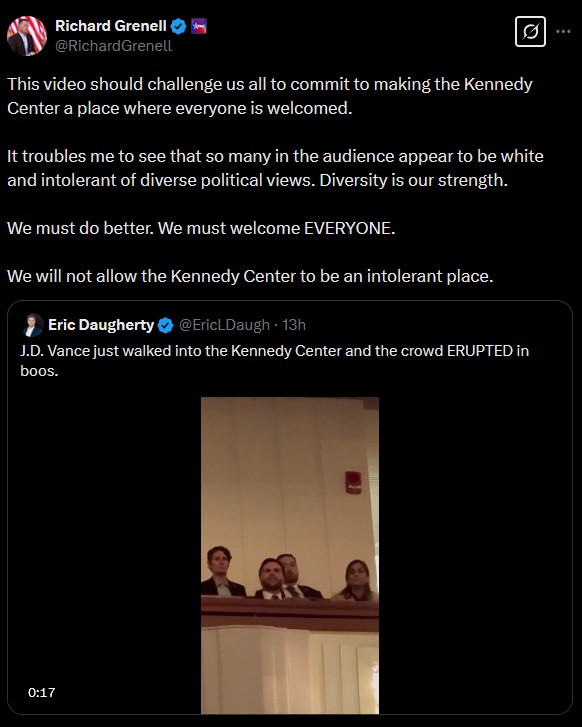Click the 'Diversity is our strength' sentence
This screenshot has height=727, width=582.
tap(414, 180)
